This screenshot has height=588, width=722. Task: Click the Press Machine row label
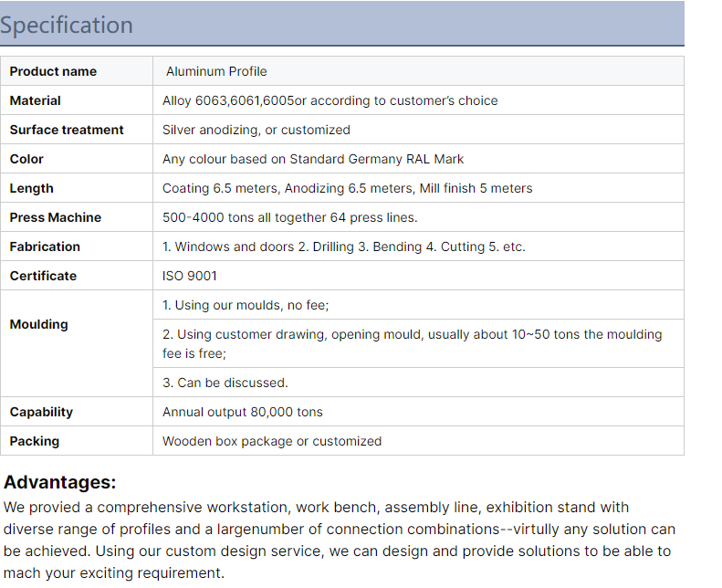tap(56, 217)
